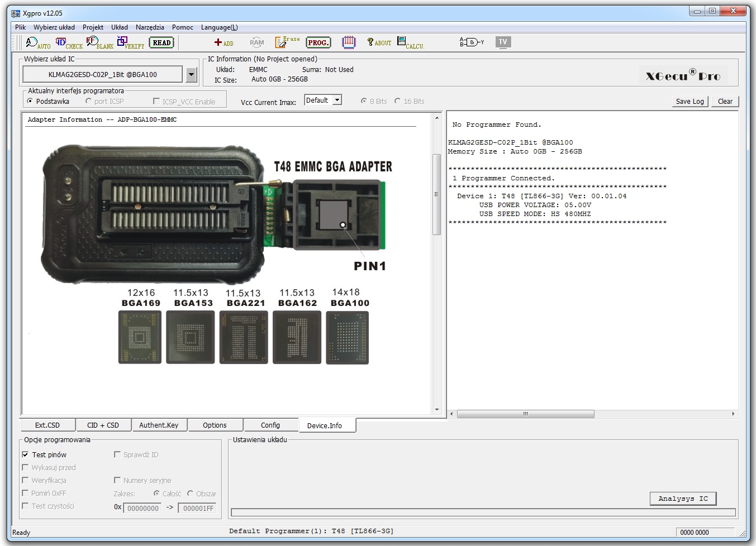Switch to the Options tab
This screenshot has height=546, width=756.
point(215,425)
